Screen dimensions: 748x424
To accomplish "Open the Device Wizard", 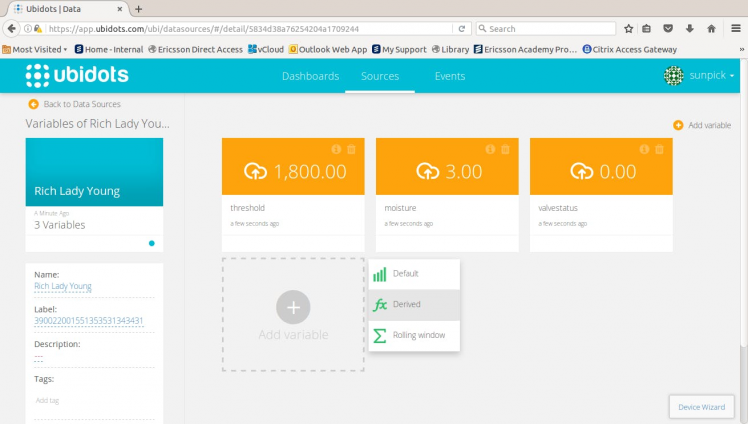I will (x=701, y=407).
